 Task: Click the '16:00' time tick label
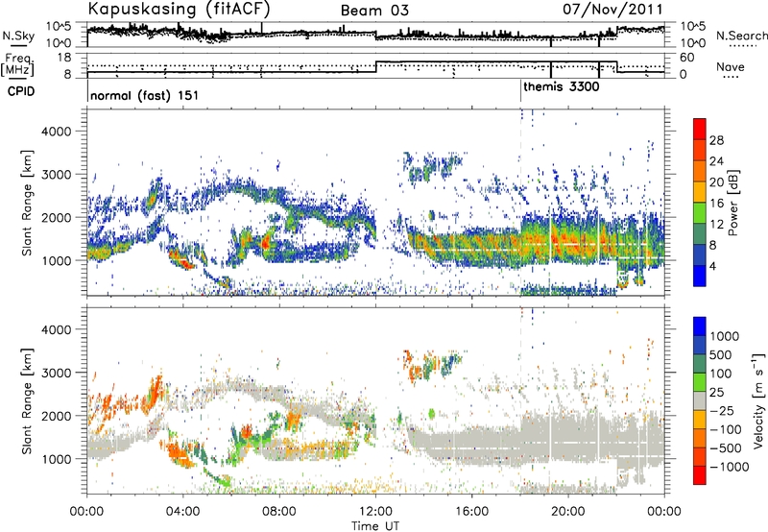[x=471, y=512]
